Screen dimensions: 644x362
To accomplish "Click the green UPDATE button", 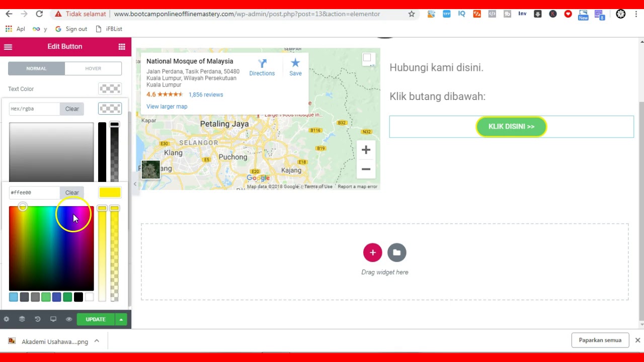I will [x=96, y=319].
